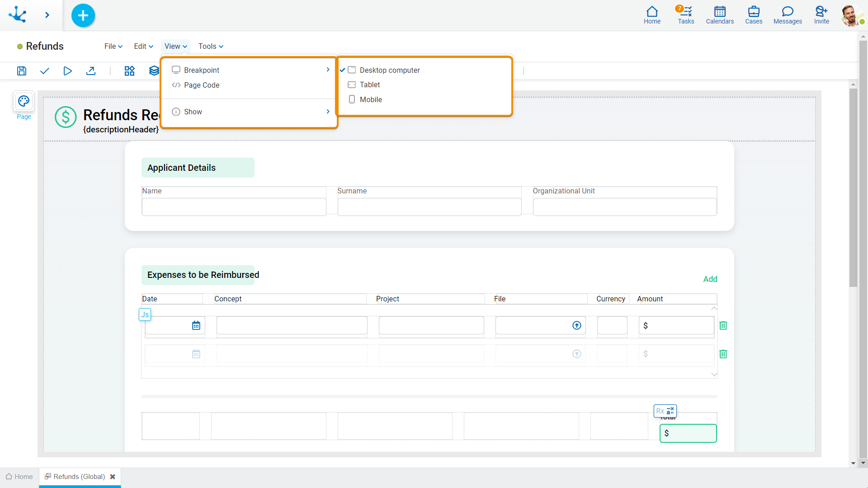The image size is (868, 488).
Task: Select Expenses to be Reimbursed title
Action: click(203, 275)
